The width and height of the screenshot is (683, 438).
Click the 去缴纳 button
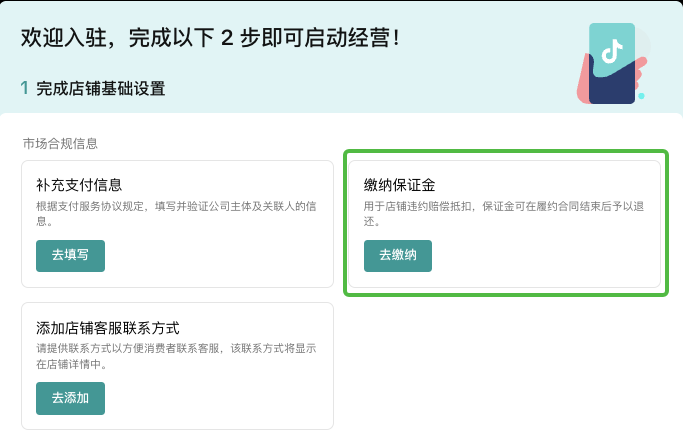click(x=398, y=256)
